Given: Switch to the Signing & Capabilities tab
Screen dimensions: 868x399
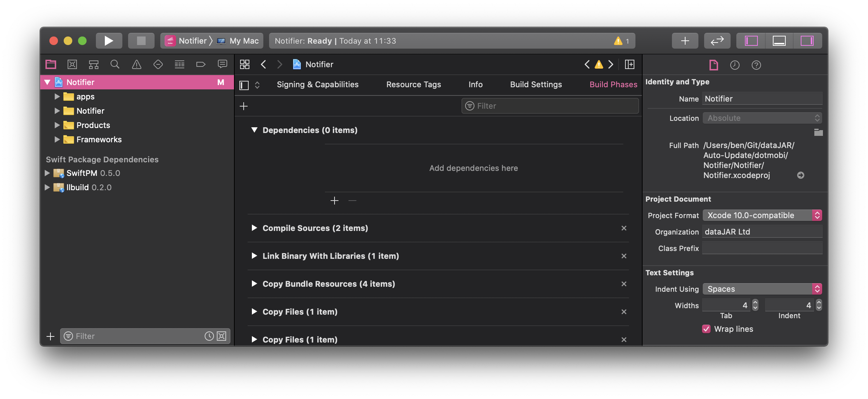Looking at the screenshot, I should 317,85.
